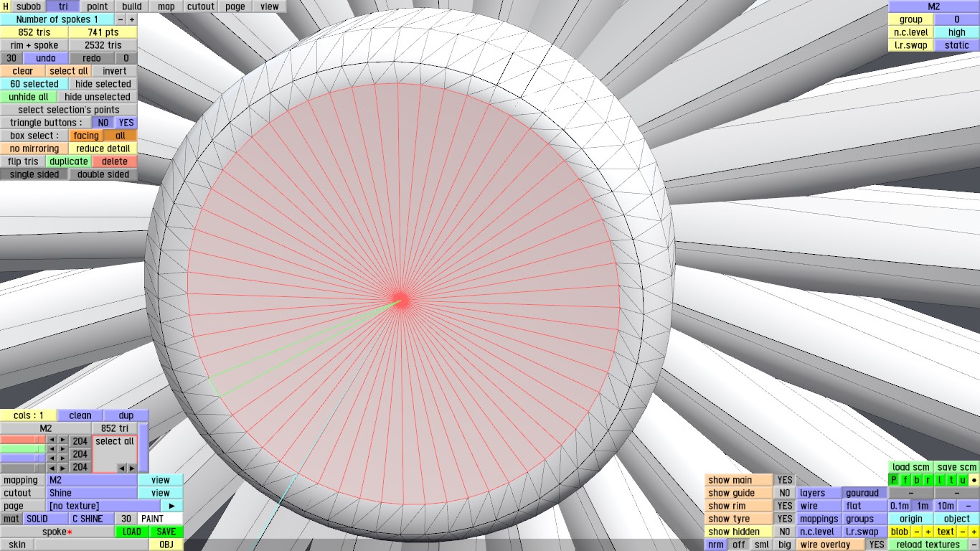Click select all in the colour box
The width and height of the screenshot is (980, 551).
click(115, 441)
